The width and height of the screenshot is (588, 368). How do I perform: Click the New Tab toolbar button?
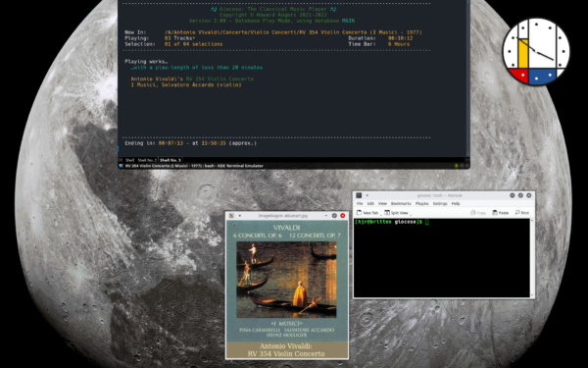click(x=367, y=213)
